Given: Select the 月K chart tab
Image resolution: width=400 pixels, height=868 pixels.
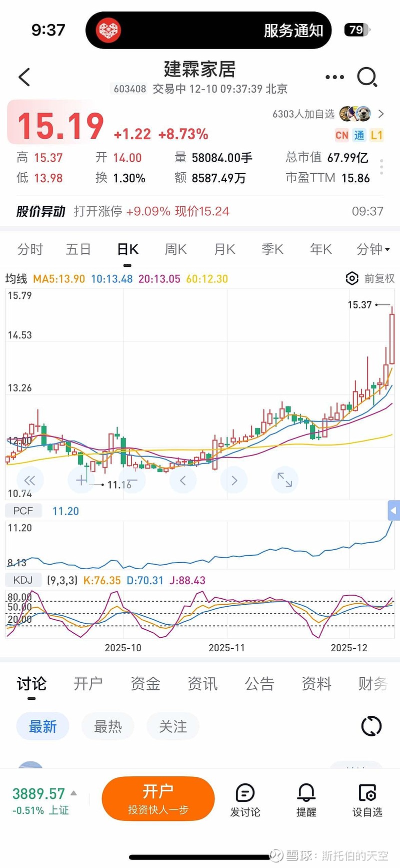Looking at the screenshot, I should coord(224,249).
